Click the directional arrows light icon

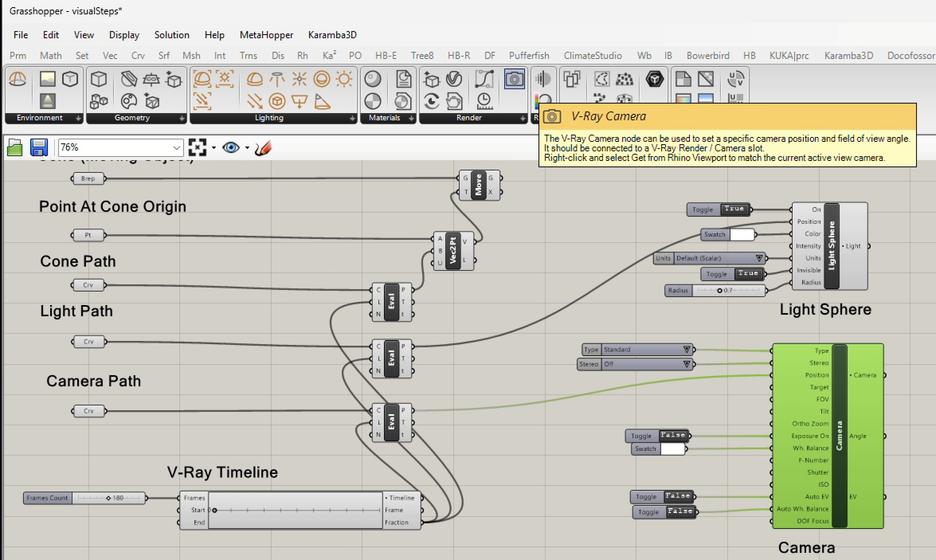tap(254, 101)
